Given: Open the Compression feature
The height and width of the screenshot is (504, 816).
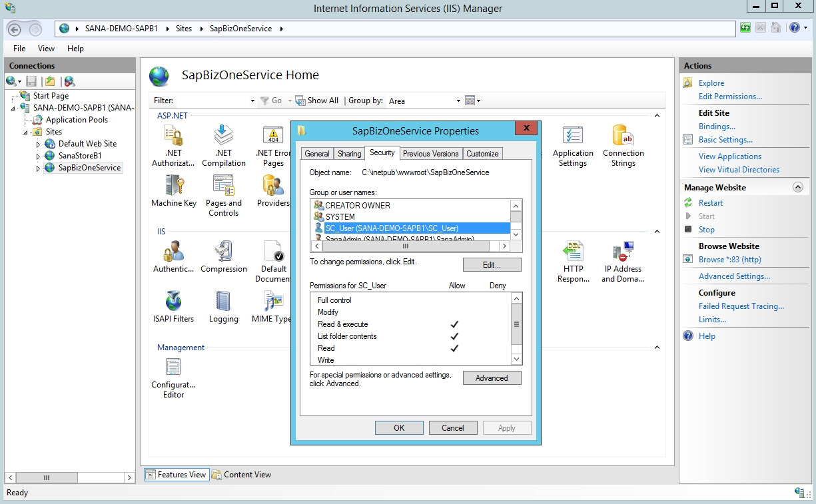Looking at the screenshot, I should pyautogui.click(x=224, y=257).
